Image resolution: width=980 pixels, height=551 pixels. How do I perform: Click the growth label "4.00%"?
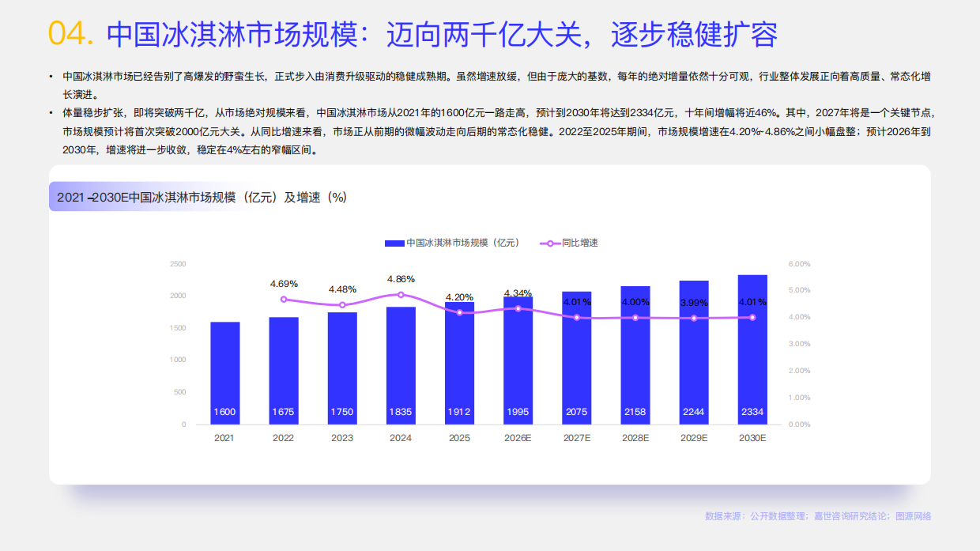[635, 302]
